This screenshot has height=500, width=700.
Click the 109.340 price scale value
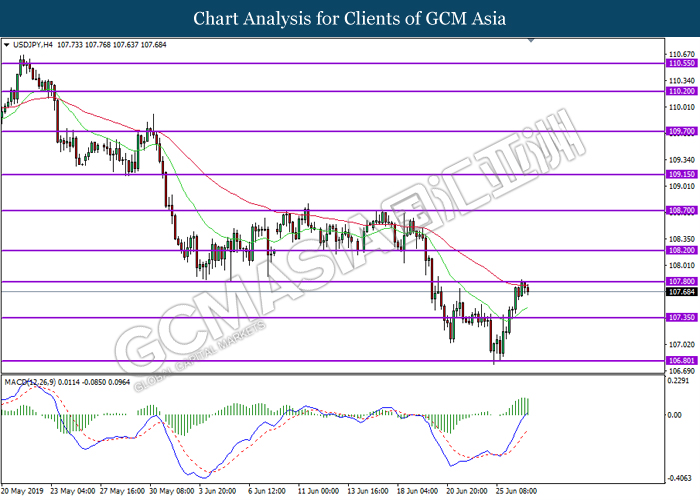[x=682, y=160]
